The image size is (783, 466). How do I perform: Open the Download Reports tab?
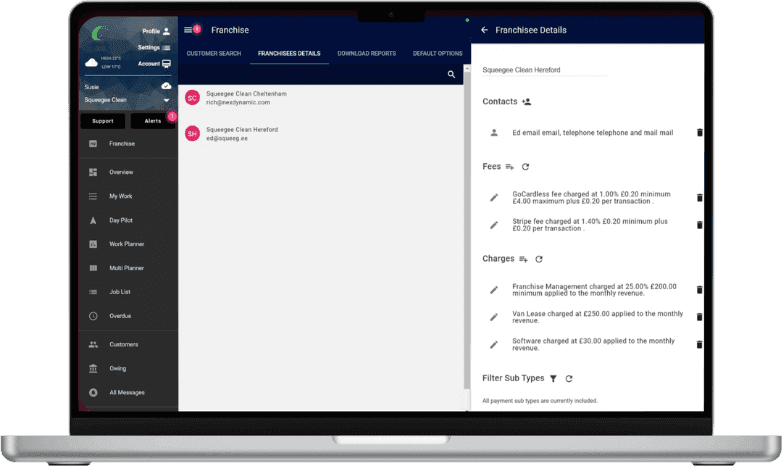tap(366, 53)
